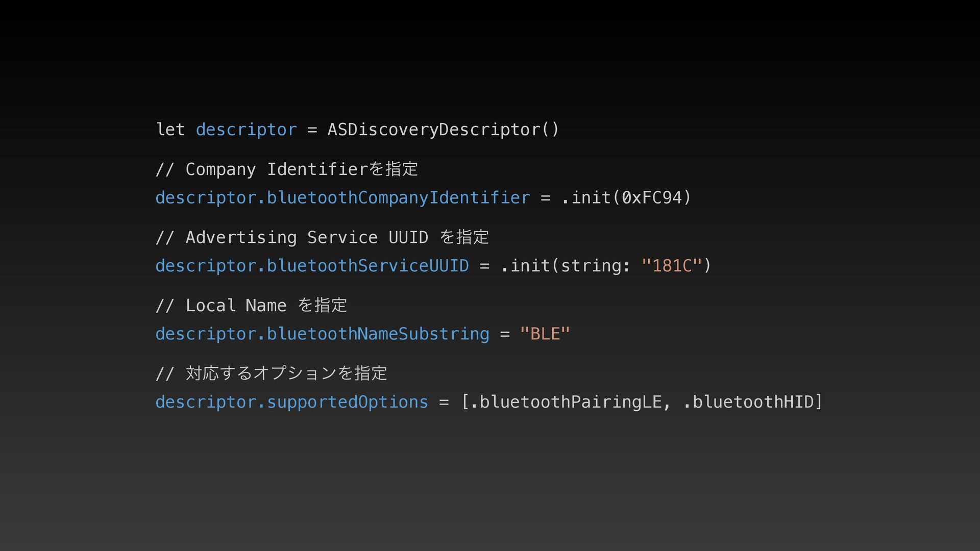Click the line "let descriptor = ASDiscoveryDescriptor()"
The width and height of the screenshot is (980, 551).
(x=357, y=130)
